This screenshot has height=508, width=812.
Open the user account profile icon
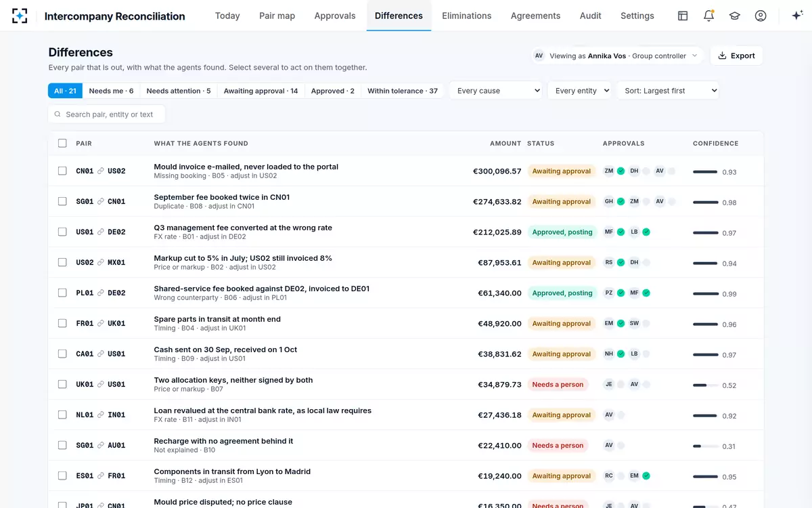pos(761,16)
